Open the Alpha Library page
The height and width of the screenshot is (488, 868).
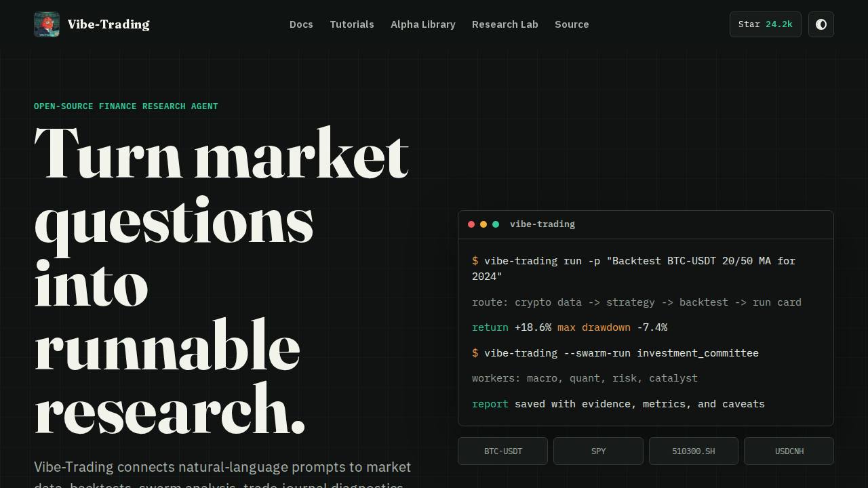point(423,24)
